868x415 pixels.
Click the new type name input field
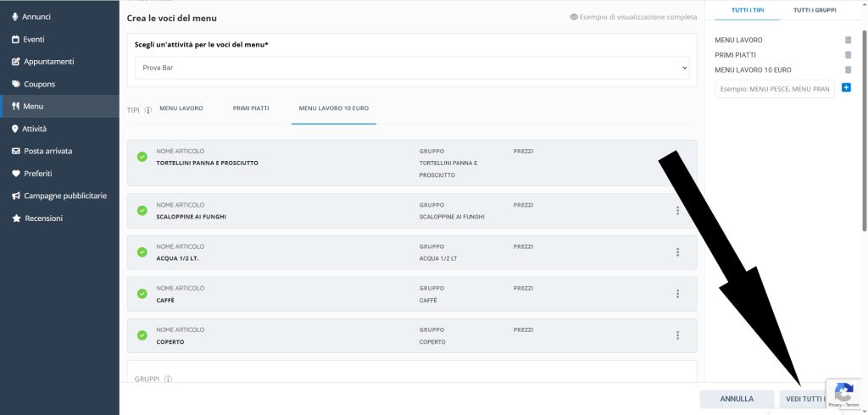pyautogui.click(x=774, y=89)
